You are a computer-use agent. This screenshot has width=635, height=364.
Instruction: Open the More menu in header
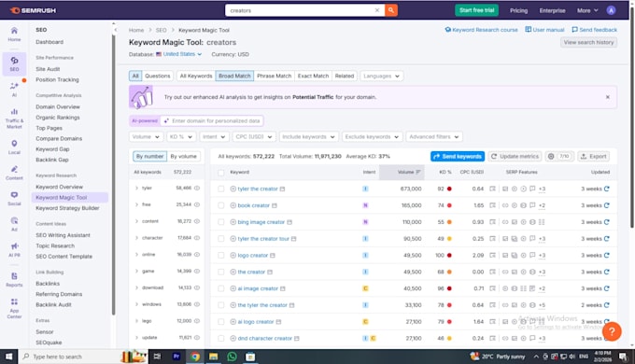coord(587,10)
